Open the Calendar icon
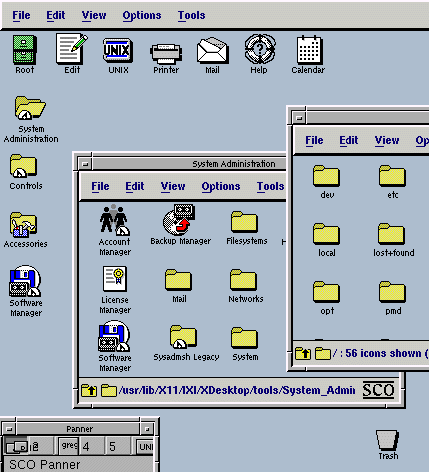 pos(309,50)
